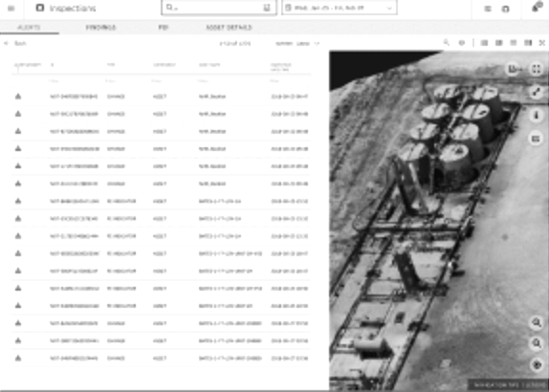Zoom out with the lower magnifier button
The image size is (549, 392).
pyautogui.click(x=537, y=344)
